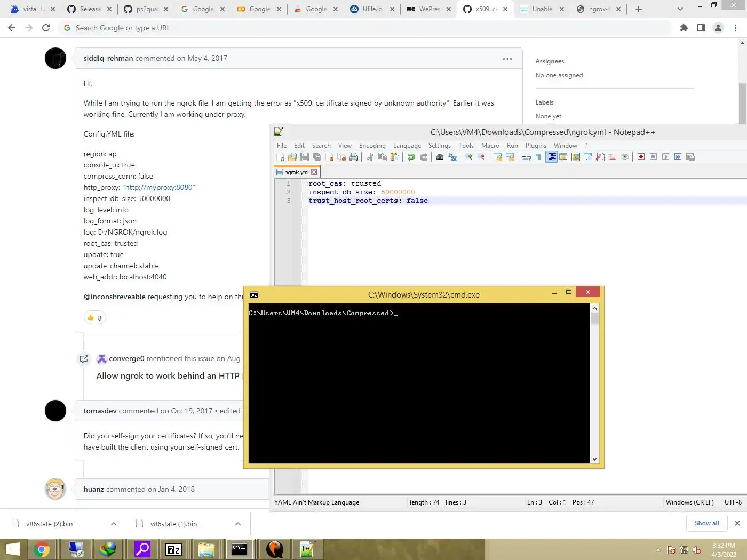Open the huanz author link
Image resolution: width=747 pixels, height=560 pixels.
point(94,490)
